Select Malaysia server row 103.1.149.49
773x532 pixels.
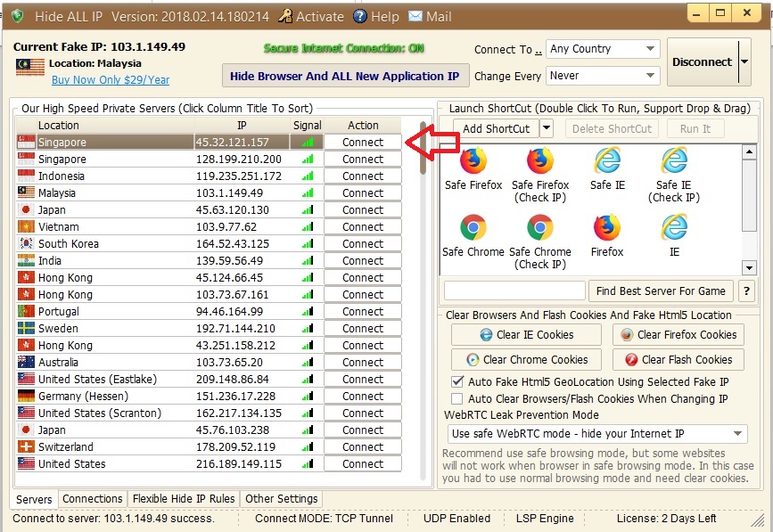pos(209,192)
